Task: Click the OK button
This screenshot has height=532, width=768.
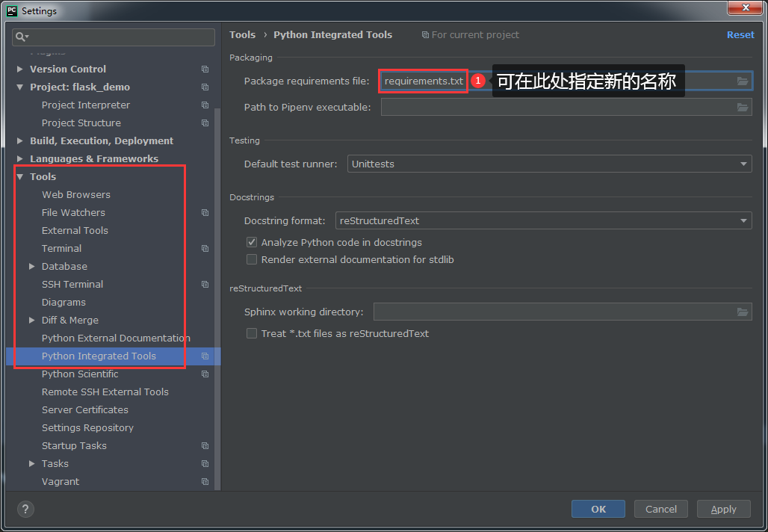Action: (598, 509)
